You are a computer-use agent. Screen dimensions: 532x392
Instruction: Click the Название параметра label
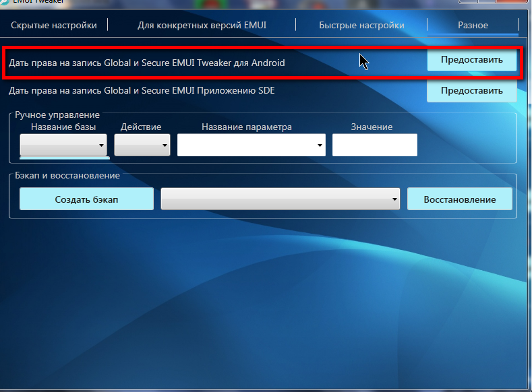pos(247,127)
